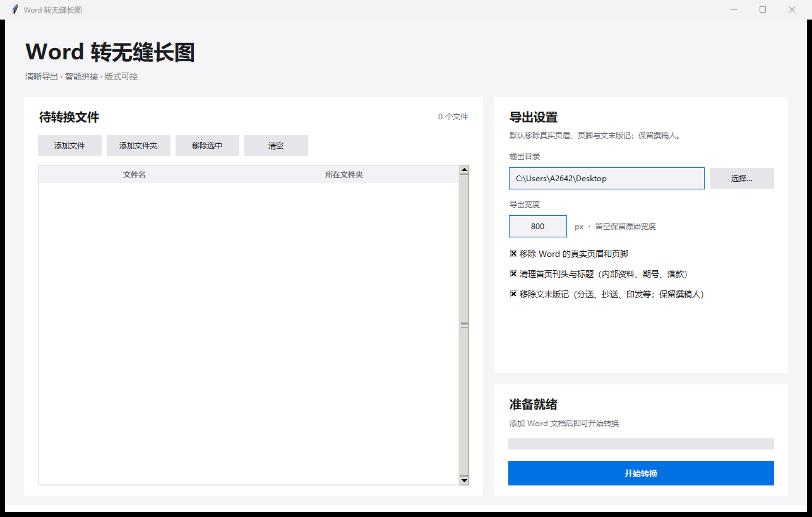Minimize the Word 转无缝长图 window
This screenshot has height=517, width=812.
tap(734, 9)
